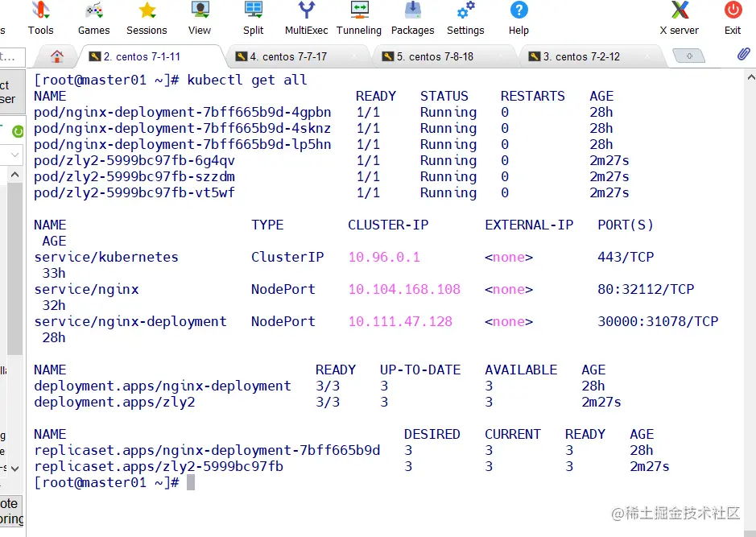The height and width of the screenshot is (537, 756).
Task: Open a new tab with plus button
Action: pos(689,56)
